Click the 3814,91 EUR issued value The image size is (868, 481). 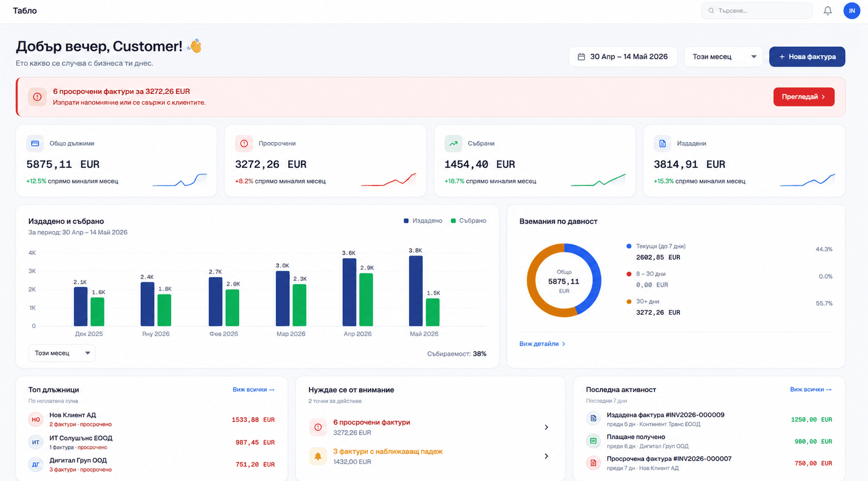(x=690, y=164)
